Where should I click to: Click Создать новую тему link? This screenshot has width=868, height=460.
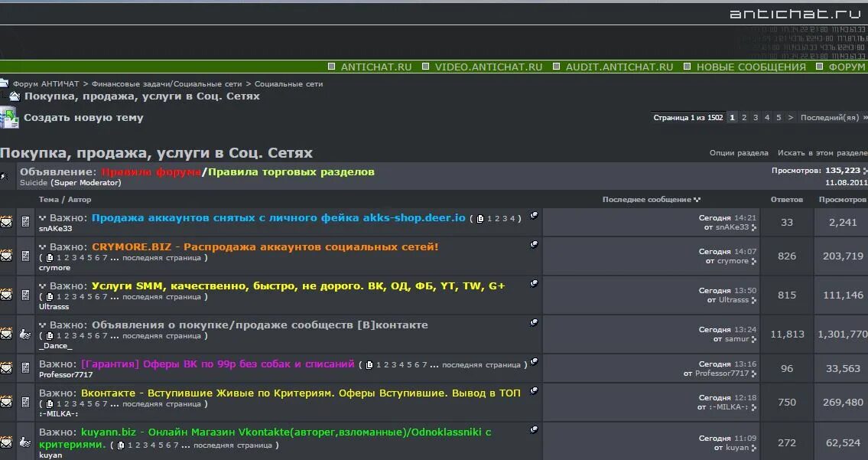[83, 118]
